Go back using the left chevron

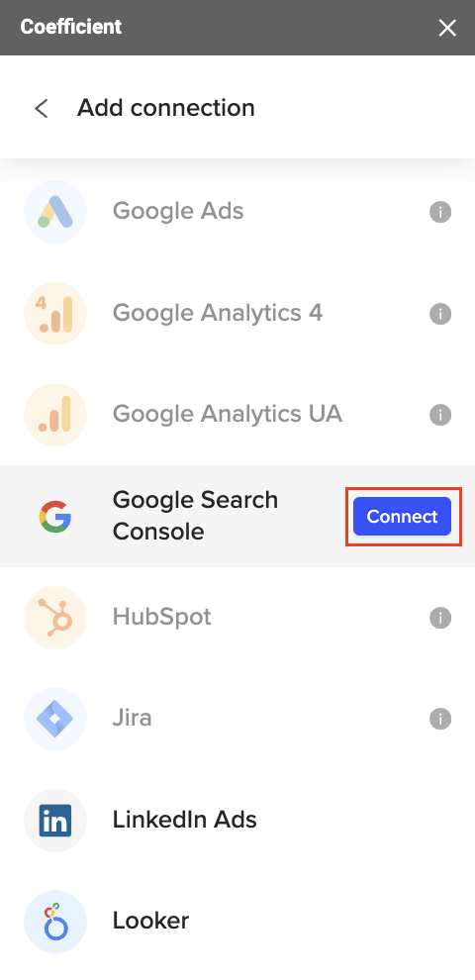[42, 108]
